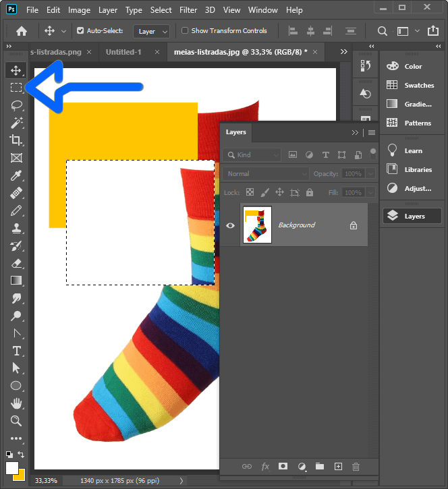The height and width of the screenshot is (489, 448).
Task: Select the History Brush tool
Action: [16, 246]
